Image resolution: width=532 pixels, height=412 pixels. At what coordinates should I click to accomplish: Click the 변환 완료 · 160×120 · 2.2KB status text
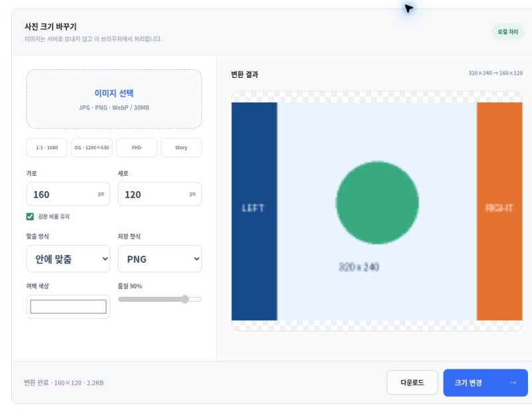pyautogui.click(x=64, y=383)
